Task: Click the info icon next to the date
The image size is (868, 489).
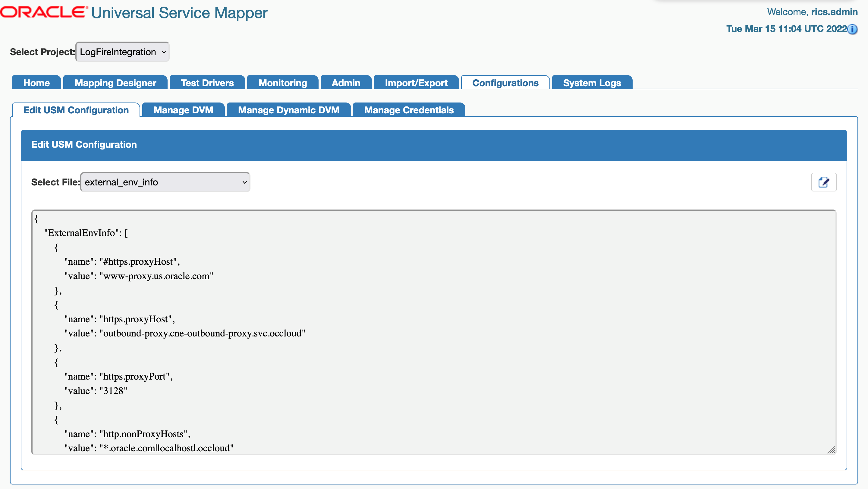Action: coord(853,30)
